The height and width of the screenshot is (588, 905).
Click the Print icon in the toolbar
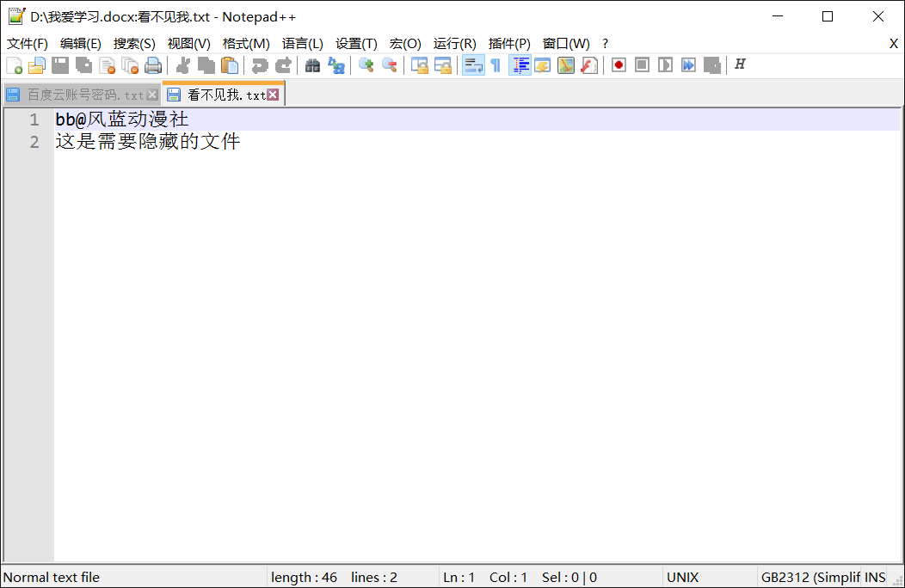pos(153,65)
